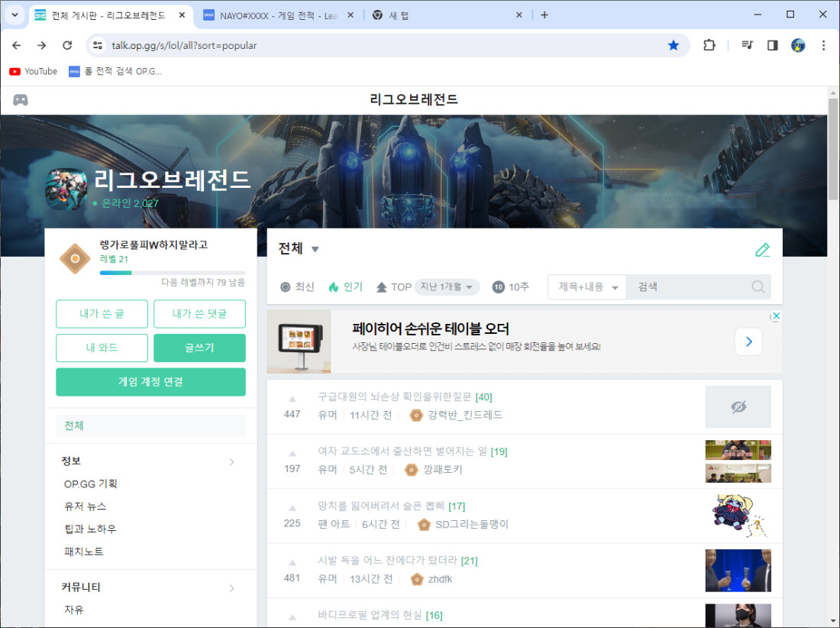This screenshot has width=840, height=628.
Task: Click the level progress bar
Action: [x=173, y=273]
